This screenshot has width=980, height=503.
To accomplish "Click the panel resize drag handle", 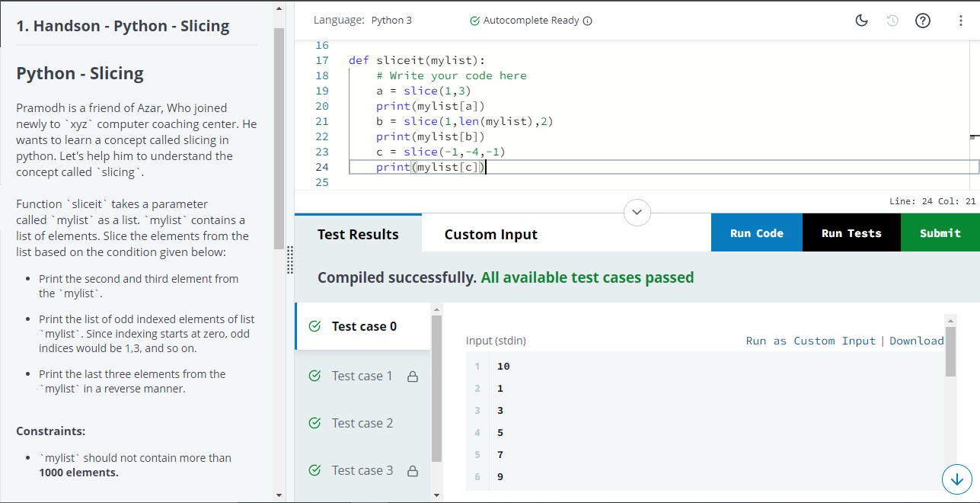I will click(x=290, y=260).
